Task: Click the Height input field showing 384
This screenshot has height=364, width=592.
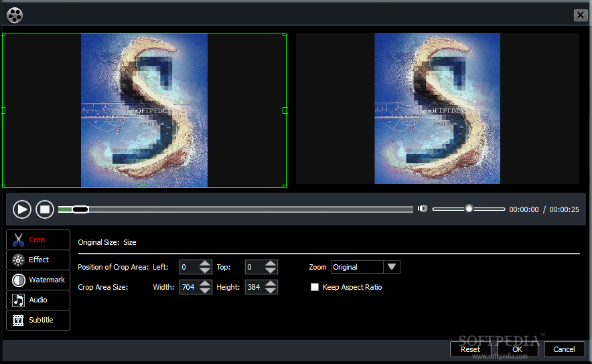Action: [254, 287]
